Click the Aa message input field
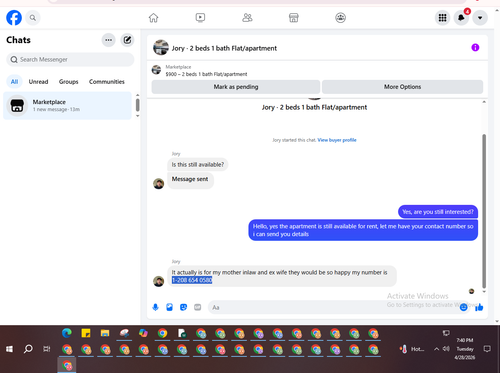Screen dimensions: 500x373 point(333,307)
